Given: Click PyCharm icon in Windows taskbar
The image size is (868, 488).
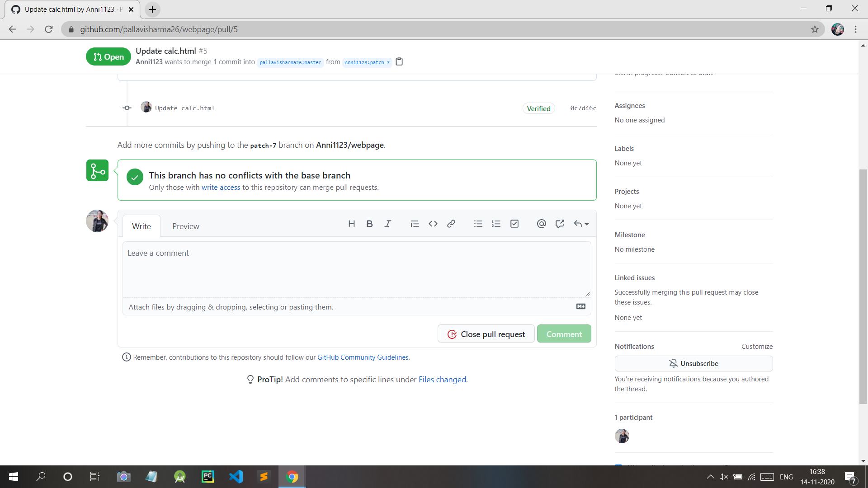Looking at the screenshot, I should click(x=208, y=476).
